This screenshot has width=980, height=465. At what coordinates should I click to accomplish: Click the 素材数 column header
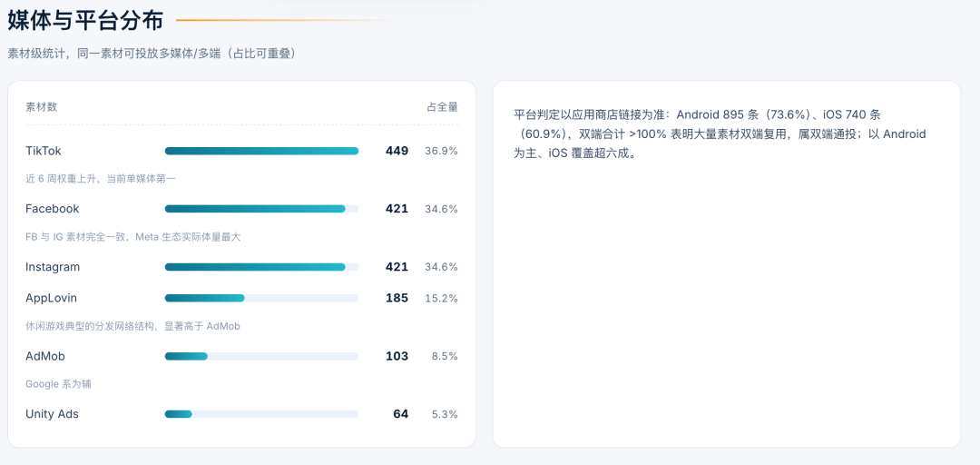click(41, 106)
